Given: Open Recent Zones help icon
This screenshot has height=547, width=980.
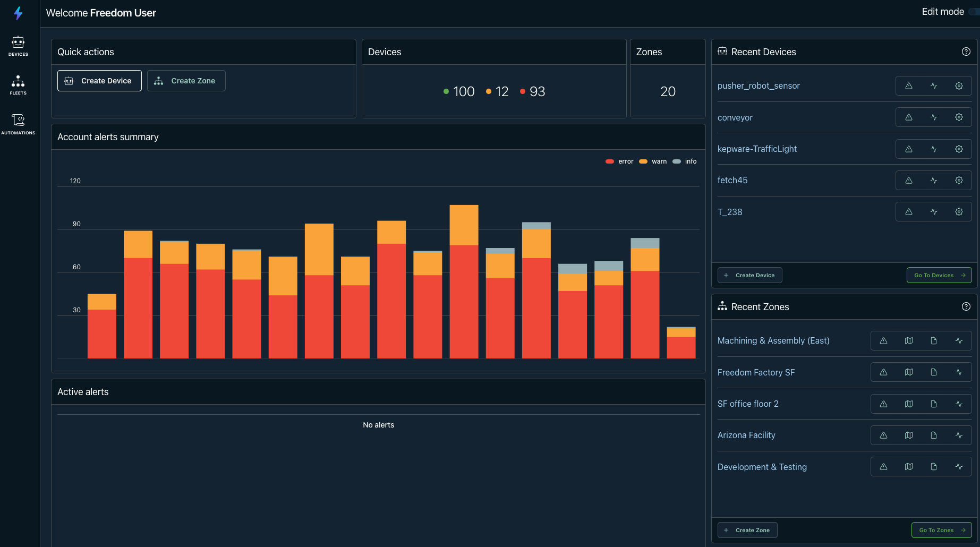Looking at the screenshot, I should coord(966,306).
